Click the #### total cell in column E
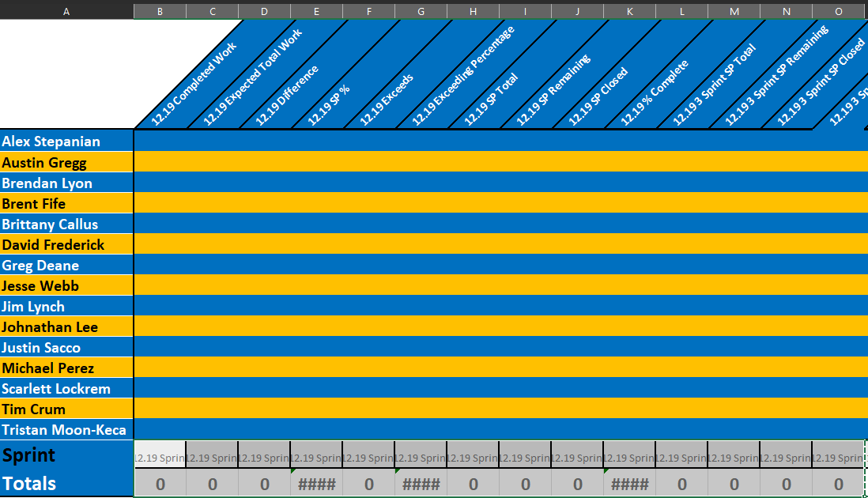The image size is (868, 498). (317, 484)
